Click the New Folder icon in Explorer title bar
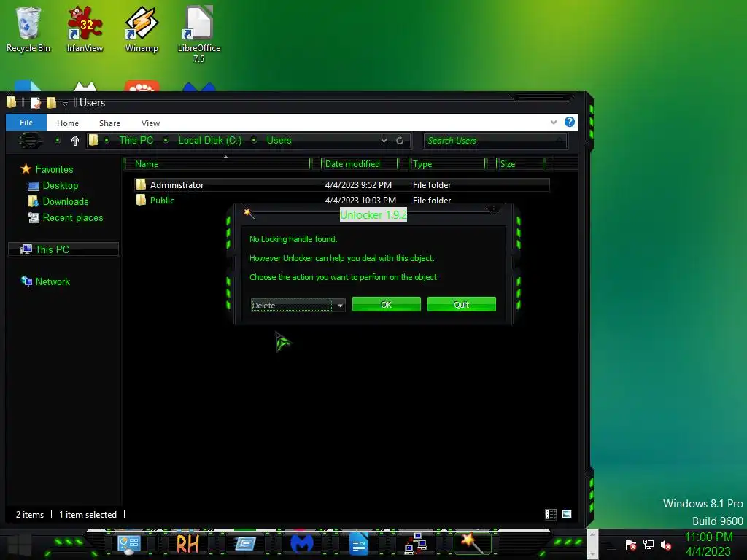This screenshot has width=747, height=560. pos(51,102)
